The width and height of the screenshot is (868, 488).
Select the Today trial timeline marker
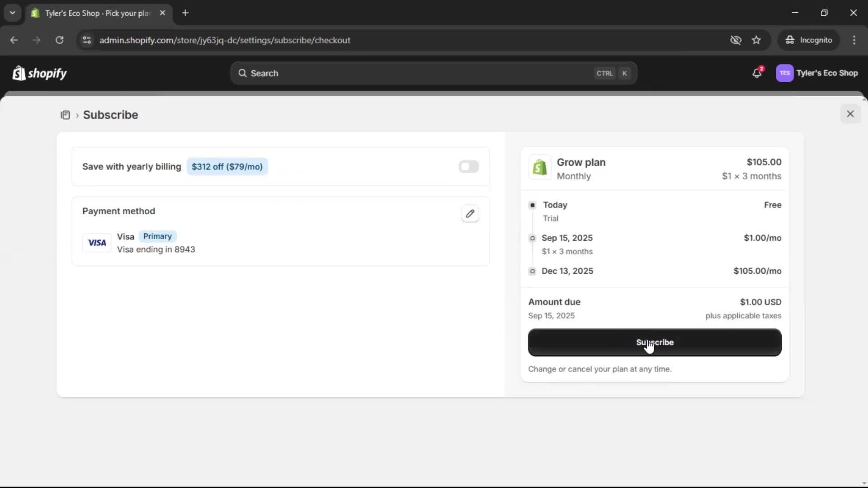coord(533,205)
